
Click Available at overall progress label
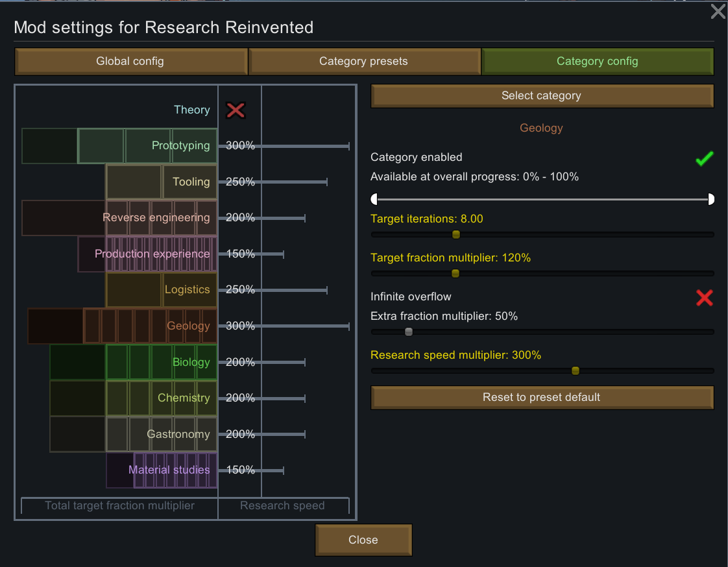[474, 177]
